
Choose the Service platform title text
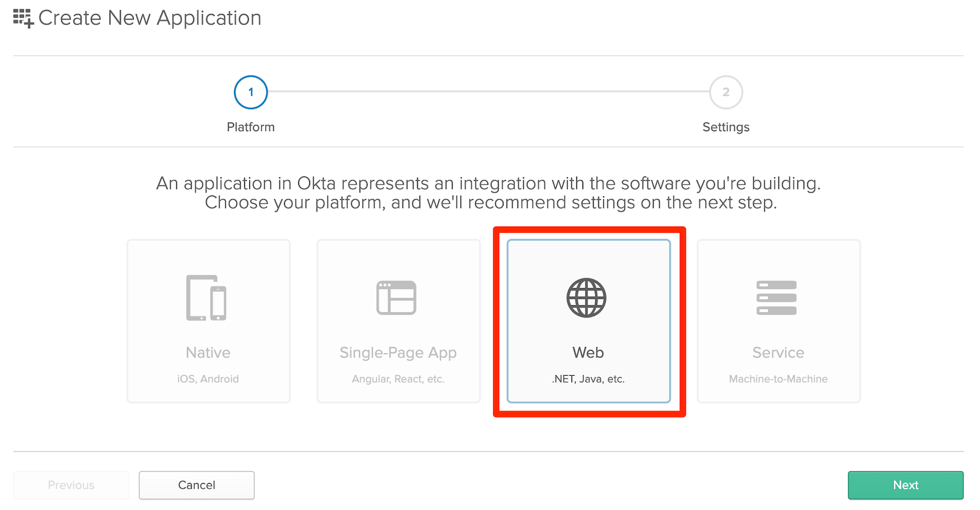[778, 352]
